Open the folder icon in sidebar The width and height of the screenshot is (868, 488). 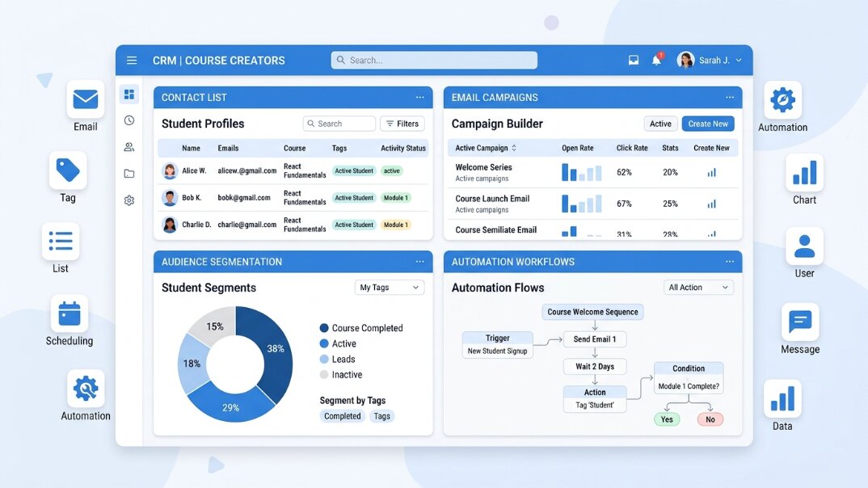[x=129, y=174]
